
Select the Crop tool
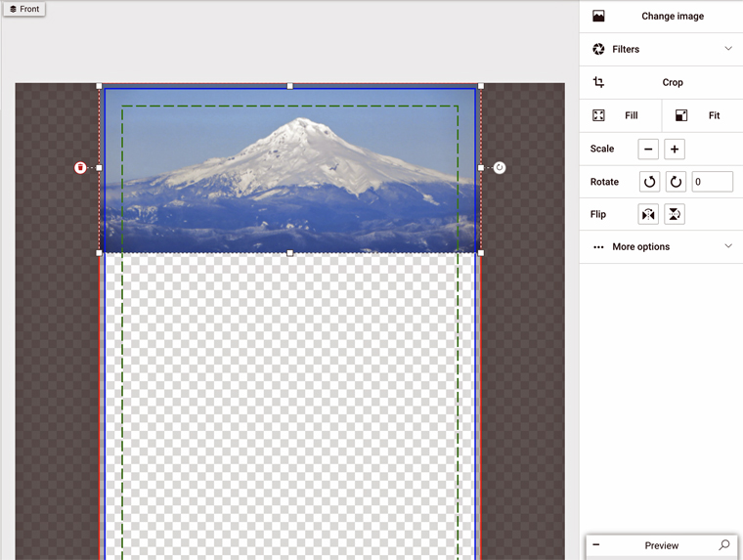pyautogui.click(x=662, y=83)
